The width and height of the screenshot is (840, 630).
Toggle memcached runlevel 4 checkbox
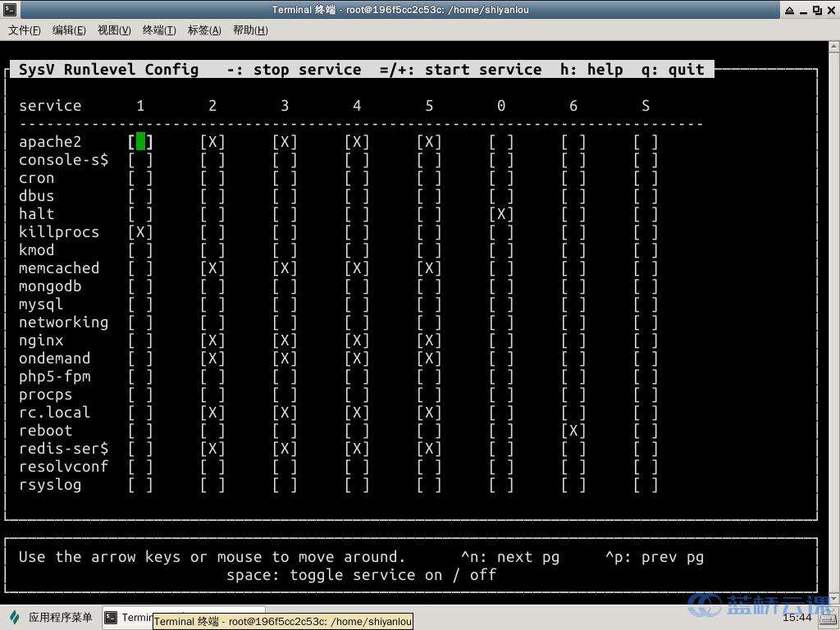pyautogui.click(x=357, y=268)
